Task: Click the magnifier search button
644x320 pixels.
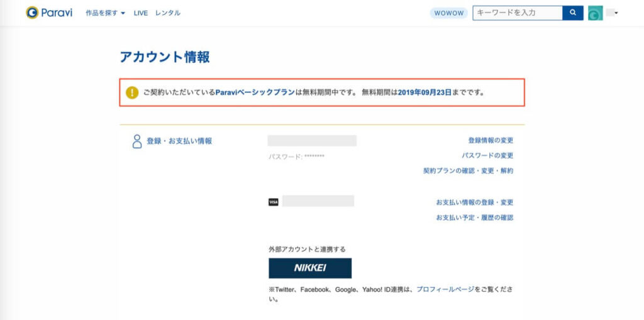Action: click(x=573, y=13)
